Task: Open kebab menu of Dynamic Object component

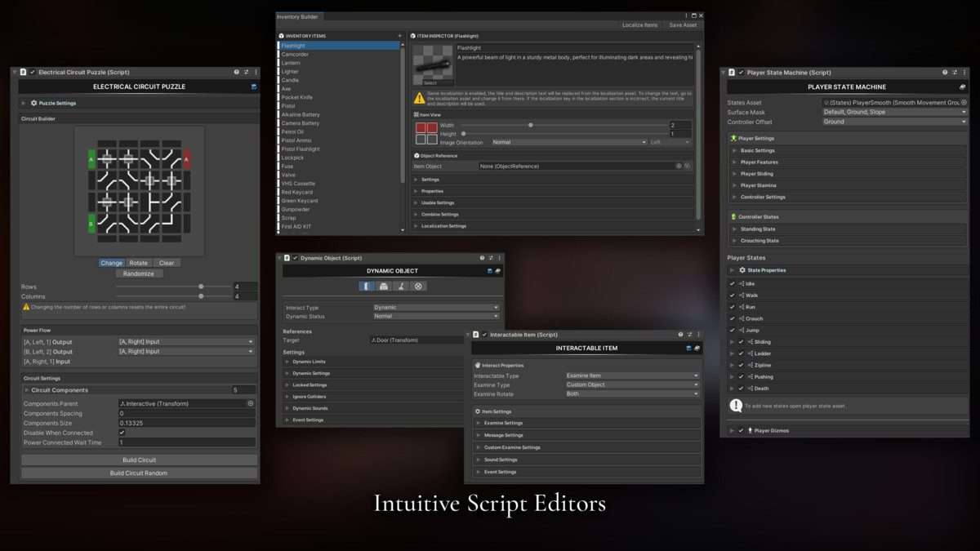Action: (x=500, y=258)
